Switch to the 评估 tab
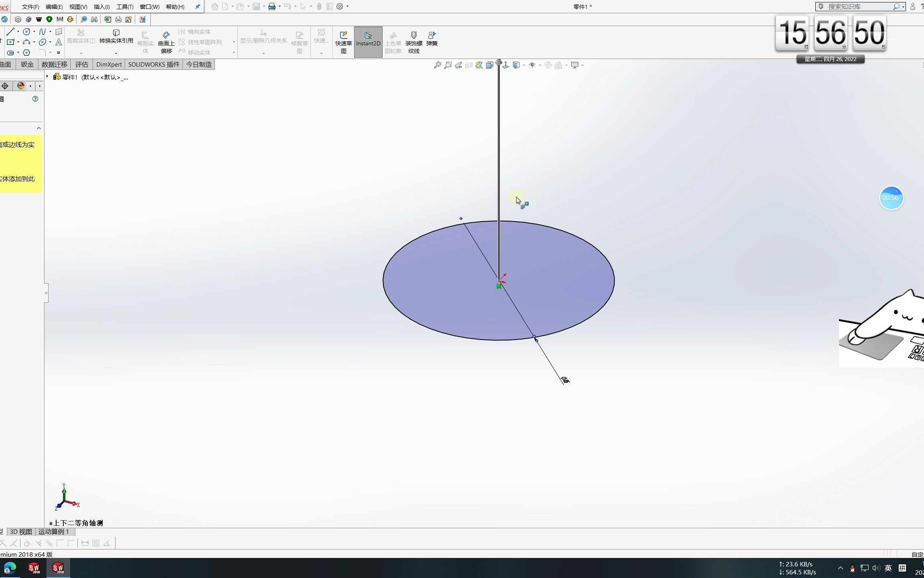 [x=81, y=64]
